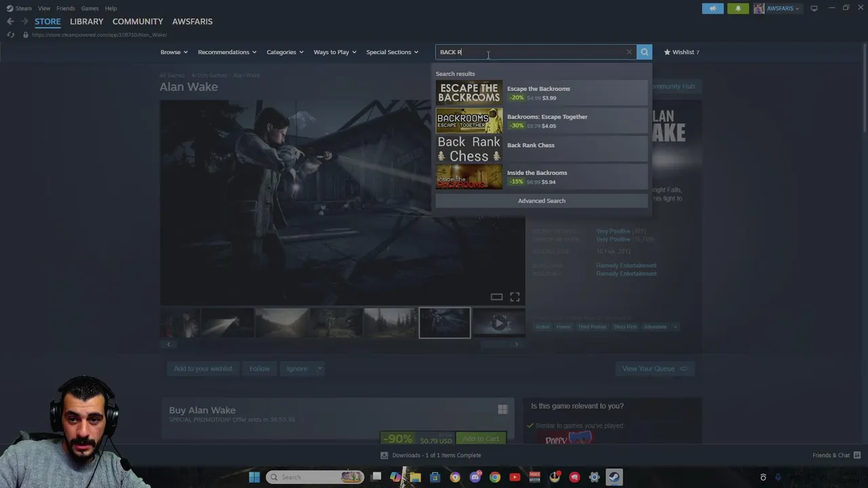This screenshot has height=488, width=868.
Task: Expand the Special Sections dropdown
Action: [x=392, y=52]
